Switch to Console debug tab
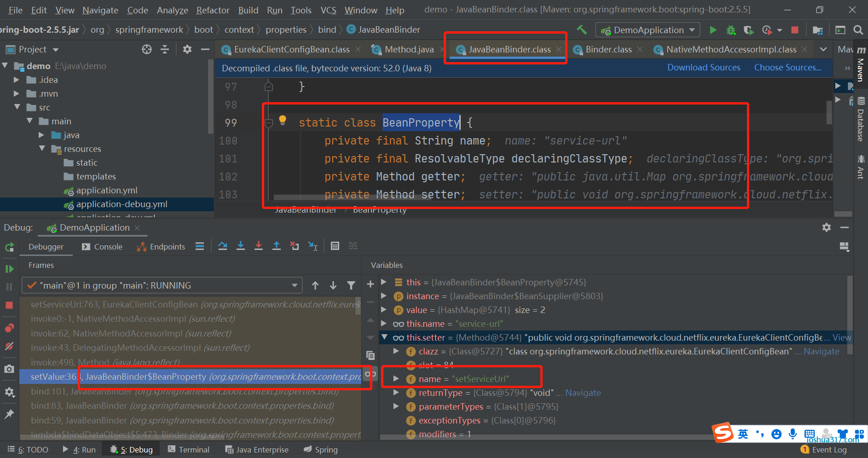Image resolution: width=868 pixels, height=458 pixels. coord(102,247)
